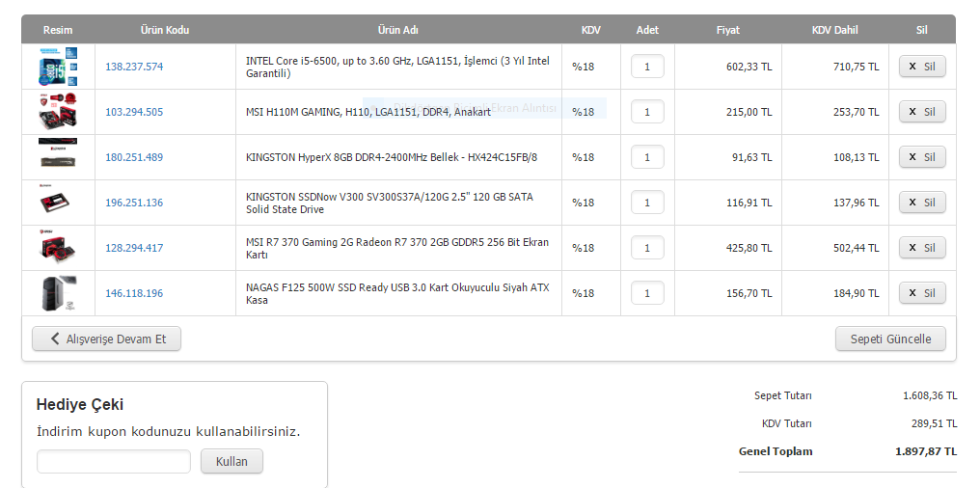Open the MSI R7 370 graphics card thumbnail

coord(58,246)
